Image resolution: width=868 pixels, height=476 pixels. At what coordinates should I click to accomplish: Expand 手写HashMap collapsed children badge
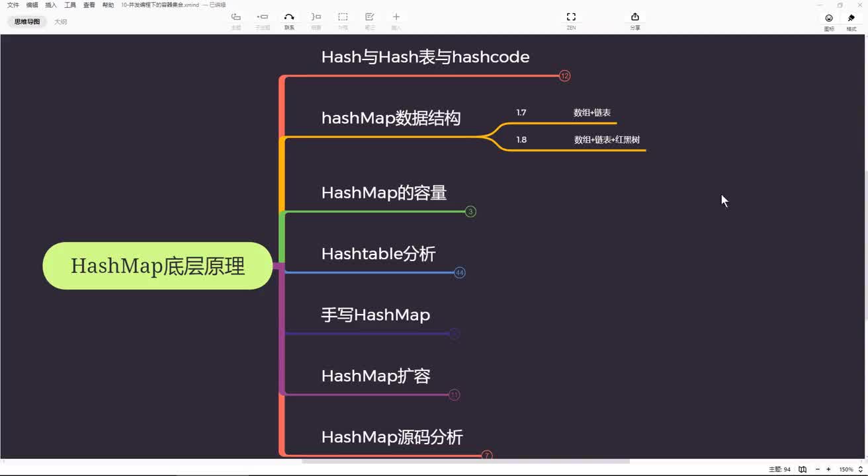click(x=454, y=334)
